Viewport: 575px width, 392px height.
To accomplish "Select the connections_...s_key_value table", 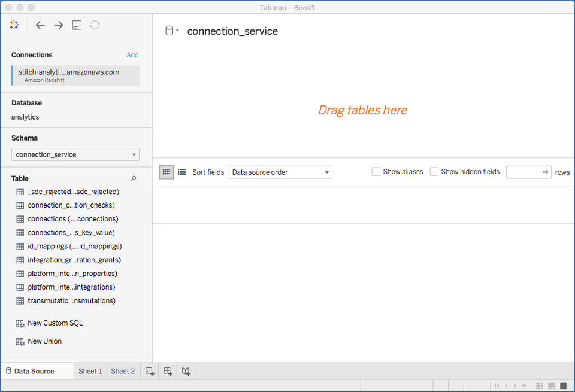I will point(71,233).
